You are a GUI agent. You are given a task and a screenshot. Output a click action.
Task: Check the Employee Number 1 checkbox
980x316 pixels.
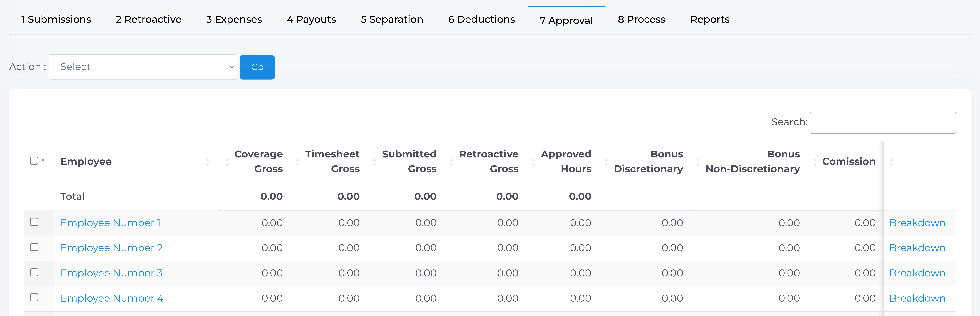(x=34, y=222)
